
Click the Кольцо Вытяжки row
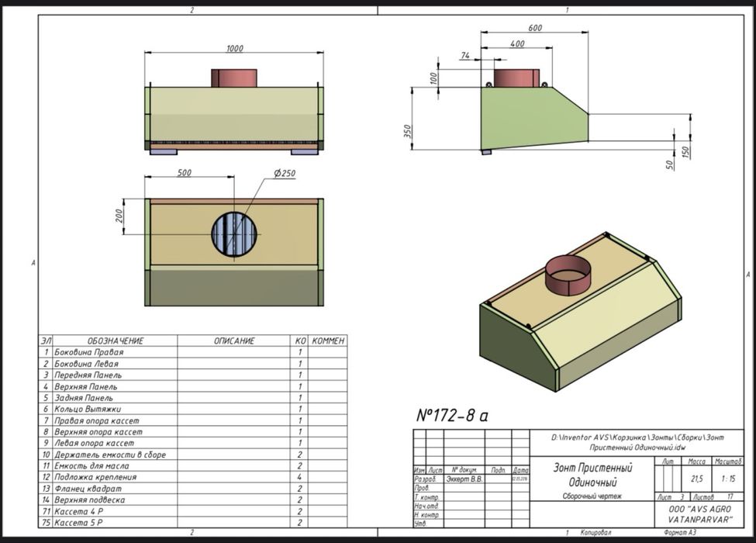193,409
